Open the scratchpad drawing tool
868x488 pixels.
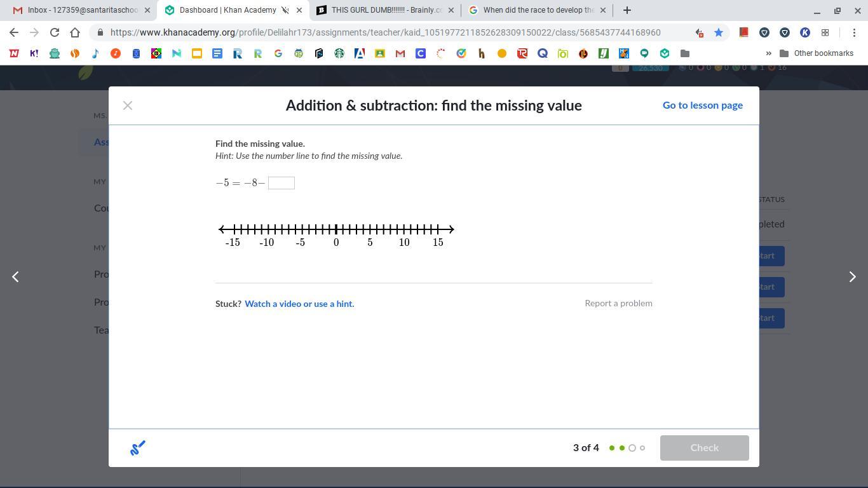138,448
